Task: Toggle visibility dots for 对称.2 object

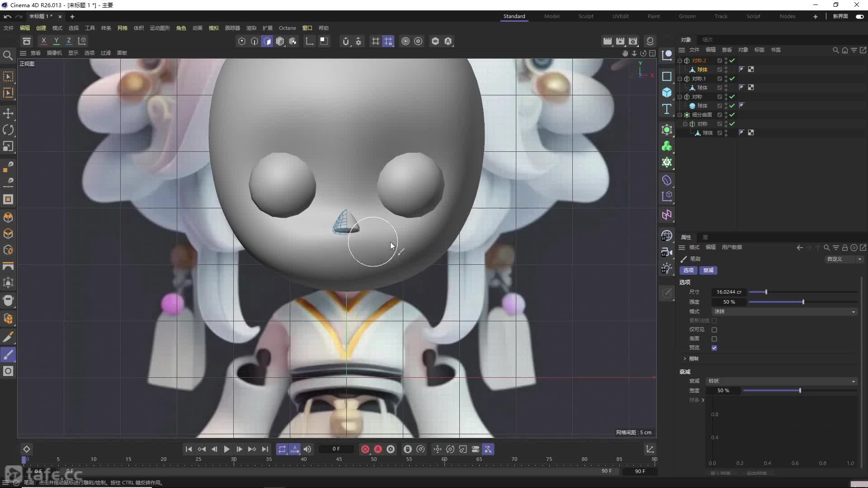Action: (726, 61)
